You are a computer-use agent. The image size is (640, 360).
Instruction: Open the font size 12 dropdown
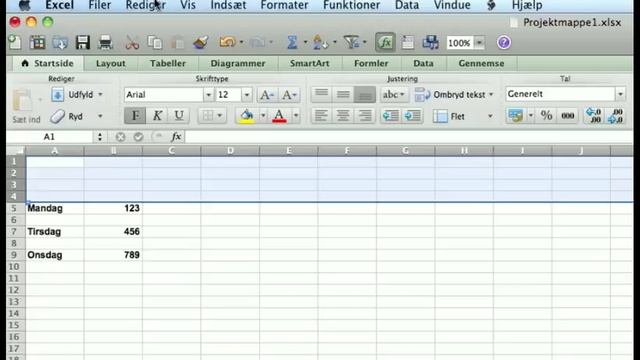[247, 95]
